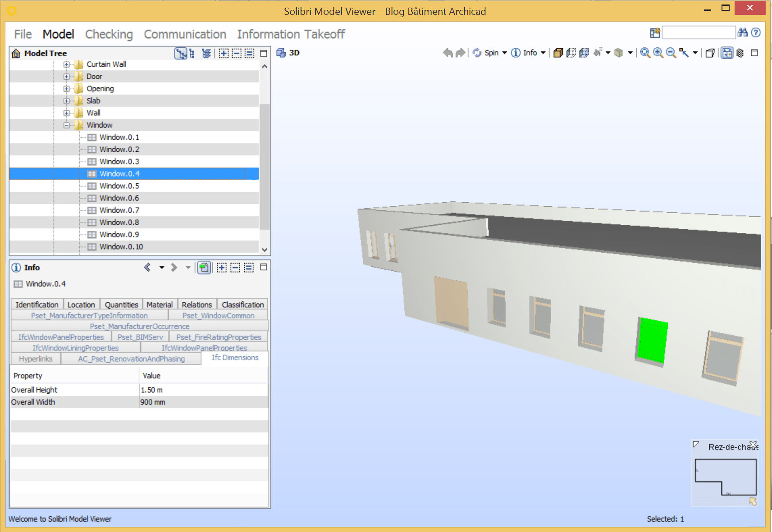Click the redo view arrow in 3D toolbar
The width and height of the screenshot is (772, 532).
coord(460,53)
